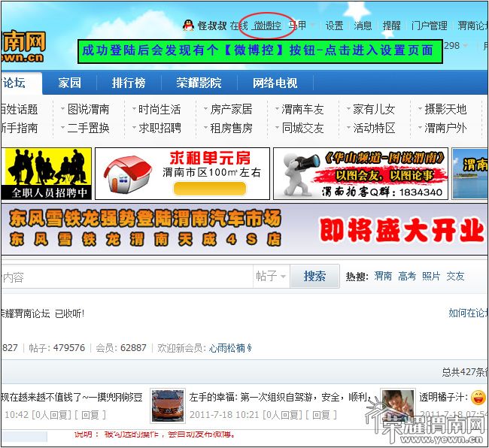Image resolution: width=489 pixels, height=448 pixels.
Task: Switch to the 家园 tab
Action: [69, 83]
